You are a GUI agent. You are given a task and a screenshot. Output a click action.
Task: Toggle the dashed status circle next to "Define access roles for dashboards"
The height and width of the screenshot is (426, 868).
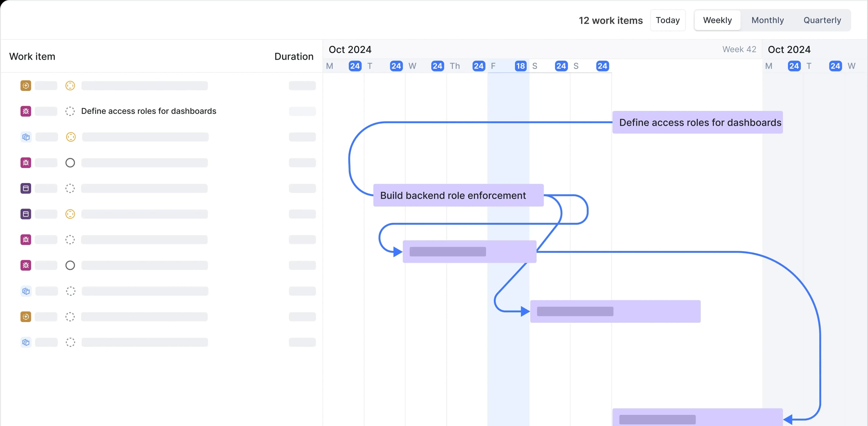tap(71, 111)
